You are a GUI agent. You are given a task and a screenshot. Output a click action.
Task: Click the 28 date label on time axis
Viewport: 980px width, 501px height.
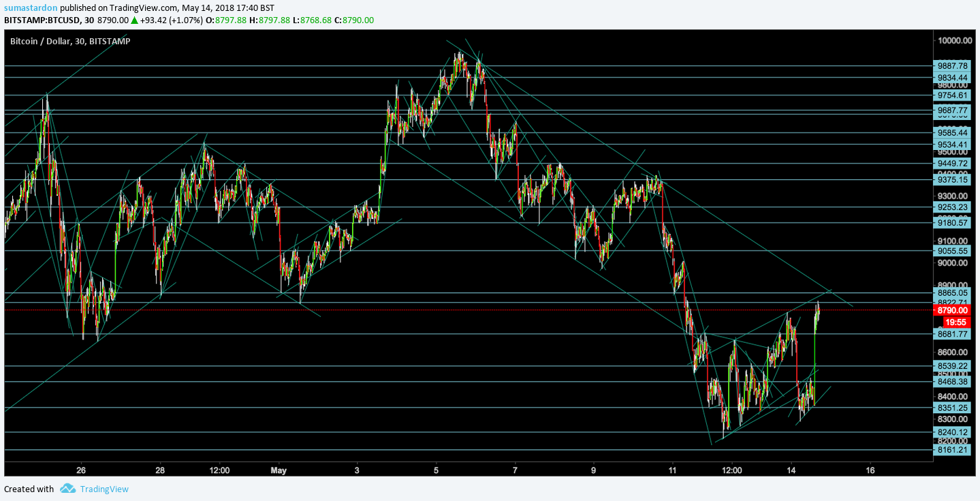(x=160, y=470)
